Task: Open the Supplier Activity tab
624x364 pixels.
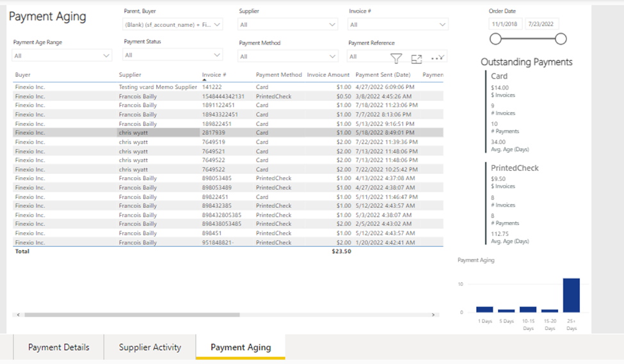Action: click(x=150, y=347)
